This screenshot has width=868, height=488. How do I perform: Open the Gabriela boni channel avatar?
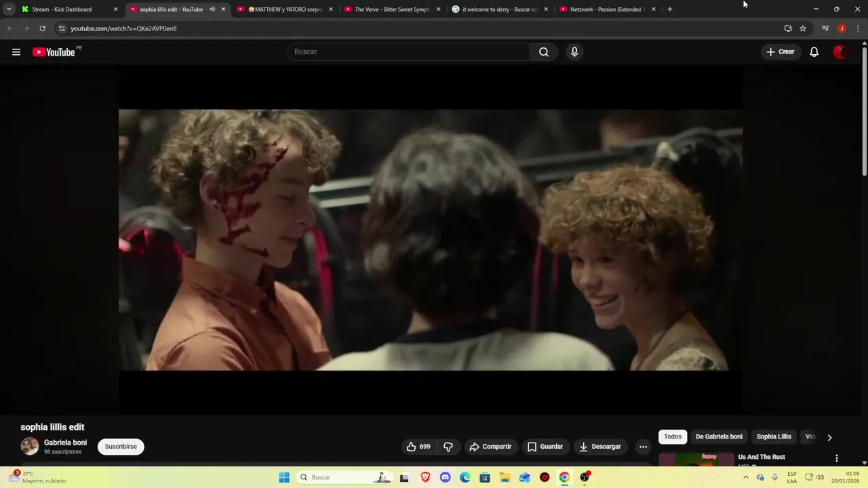click(x=30, y=446)
